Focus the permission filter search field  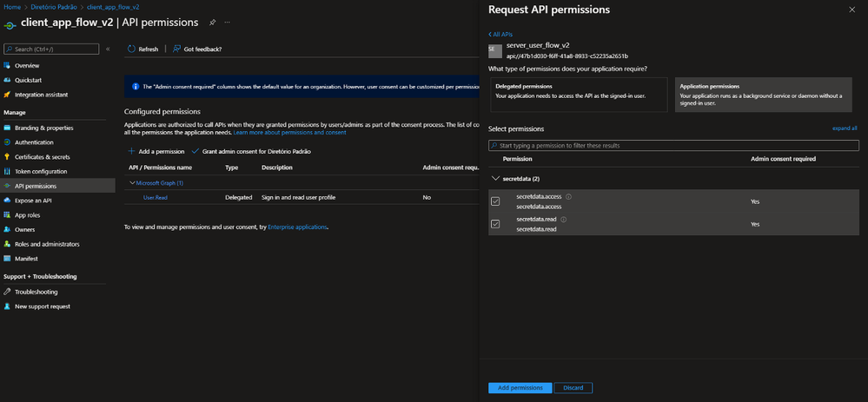[673, 145]
